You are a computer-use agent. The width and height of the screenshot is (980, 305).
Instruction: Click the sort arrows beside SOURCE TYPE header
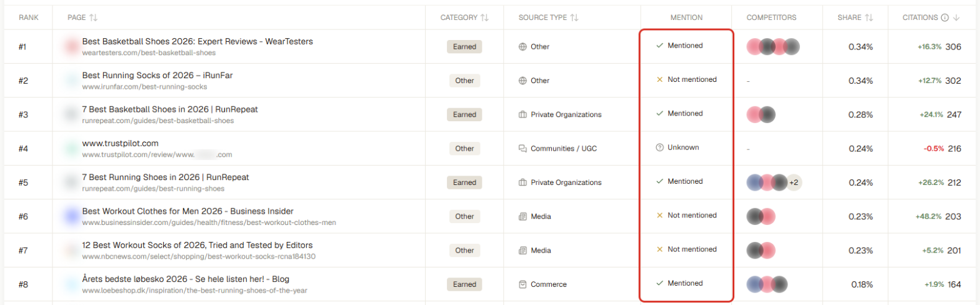[x=574, y=17]
